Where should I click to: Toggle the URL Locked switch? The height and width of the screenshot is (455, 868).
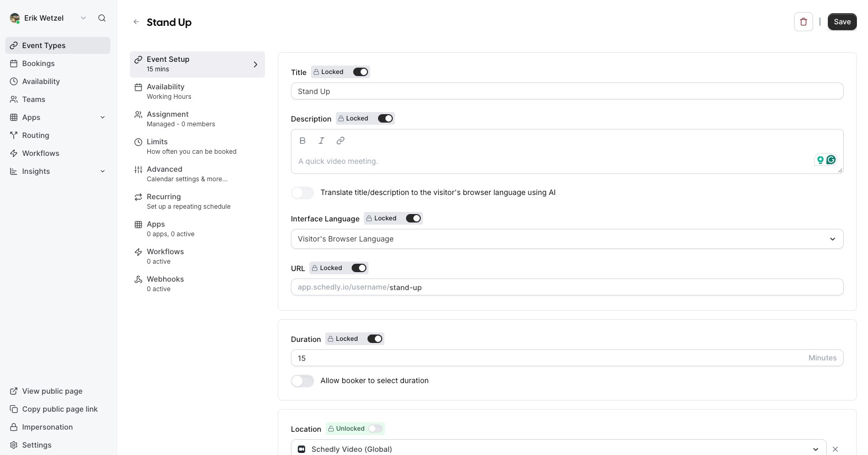coord(359,268)
